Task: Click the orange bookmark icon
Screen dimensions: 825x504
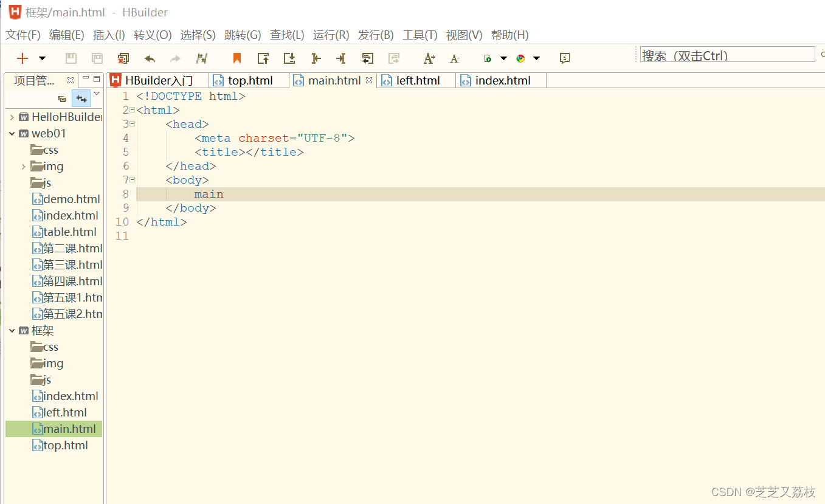Action: [237, 58]
